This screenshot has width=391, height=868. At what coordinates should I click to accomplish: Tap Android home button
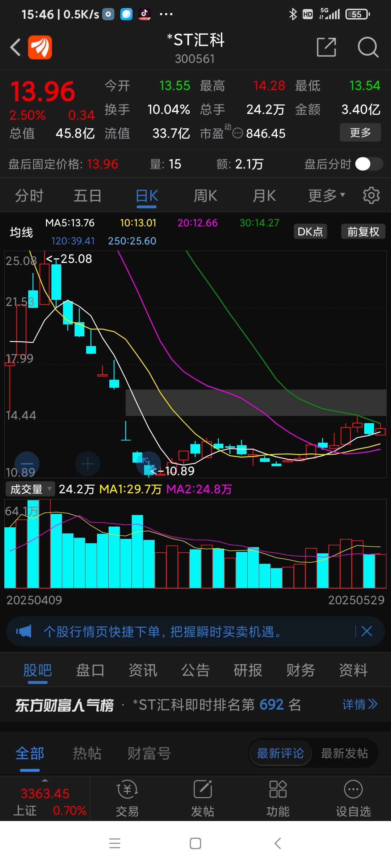tap(195, 843)
